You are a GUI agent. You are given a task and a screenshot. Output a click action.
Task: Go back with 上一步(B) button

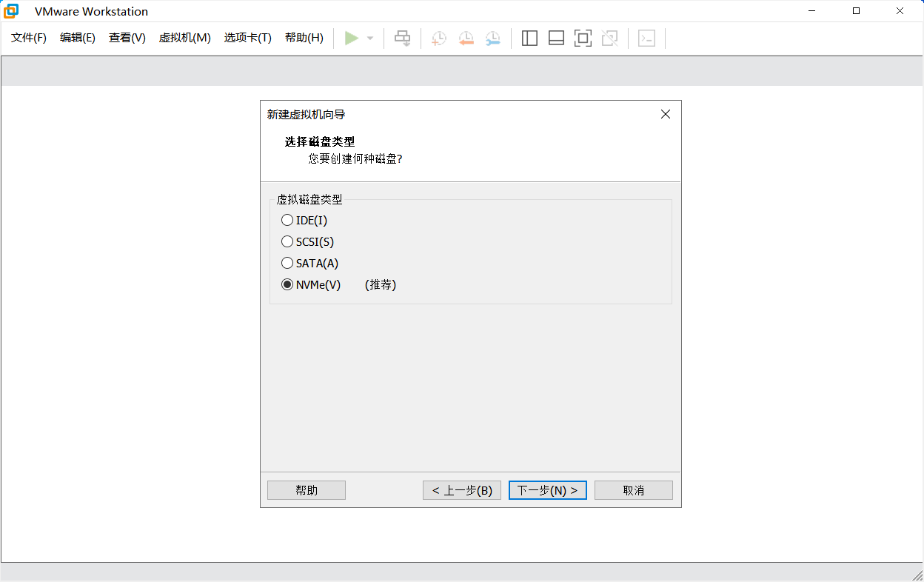click(x=462, y=490)
